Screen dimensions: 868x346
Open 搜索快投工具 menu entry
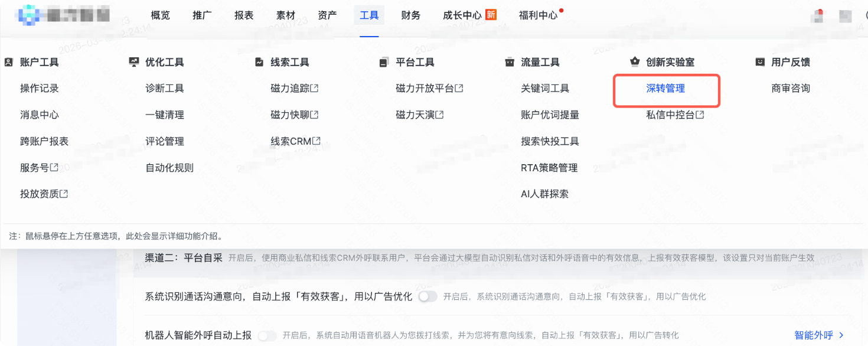pos(550,141)
